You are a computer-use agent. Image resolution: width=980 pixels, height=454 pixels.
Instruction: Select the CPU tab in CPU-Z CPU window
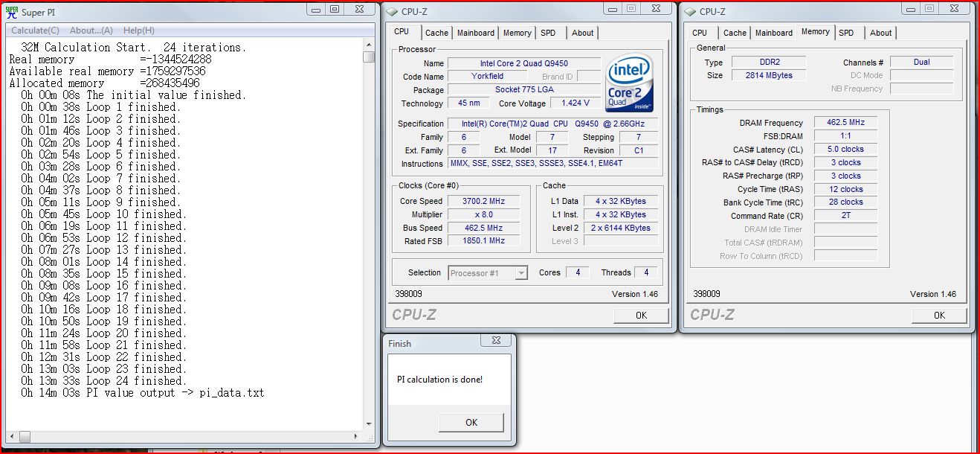tap(402, 31)
